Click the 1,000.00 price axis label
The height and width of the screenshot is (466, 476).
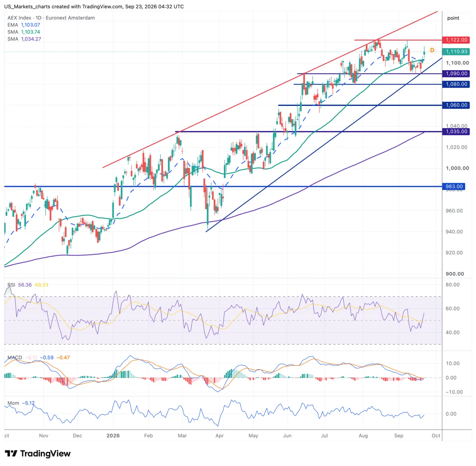coord(457,168)
